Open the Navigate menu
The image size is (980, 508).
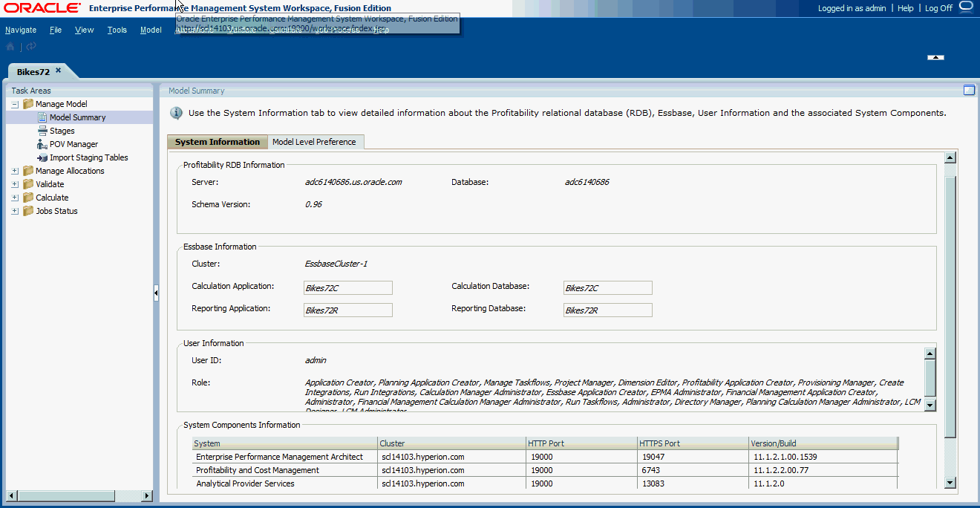(21, 30)
